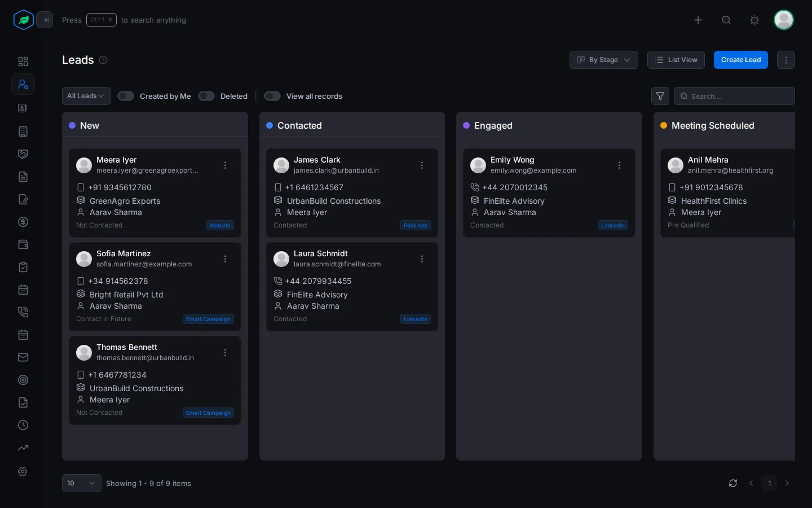Open the organizations building icon in sidebar
Image resolution: width=812 pixels, height=508 pixels.
(23, 132)
